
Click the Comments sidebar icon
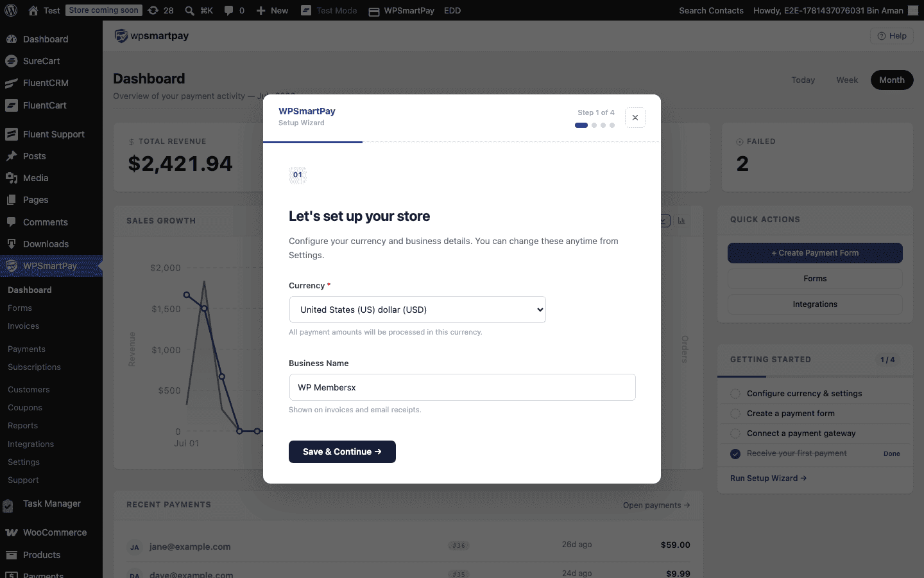coord(11,222)
